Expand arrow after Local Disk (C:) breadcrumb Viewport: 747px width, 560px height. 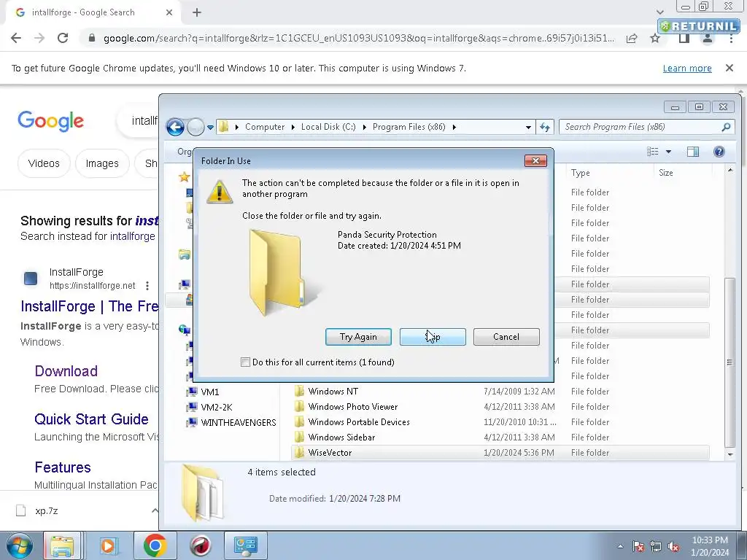[x=364, y=127]
